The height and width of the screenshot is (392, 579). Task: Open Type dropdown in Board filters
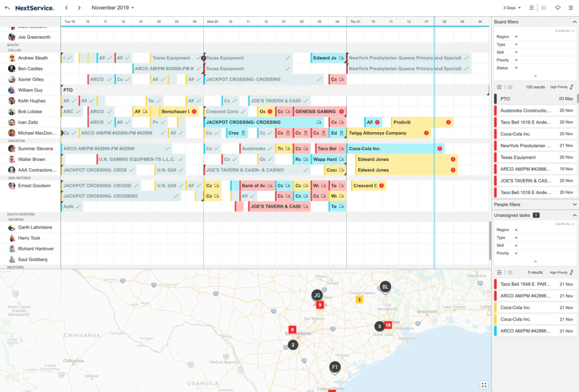click(x=507, y=44)
